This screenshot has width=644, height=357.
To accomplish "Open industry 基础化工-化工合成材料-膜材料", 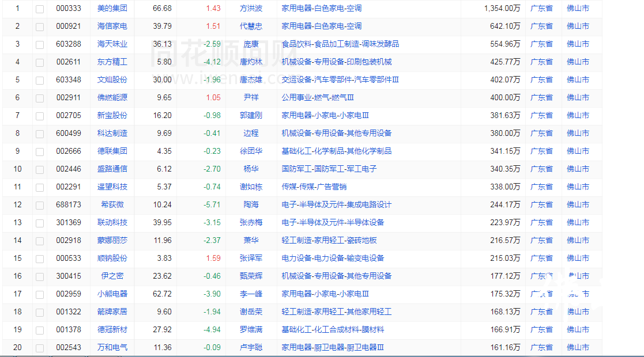I will (x=333, y=329).
